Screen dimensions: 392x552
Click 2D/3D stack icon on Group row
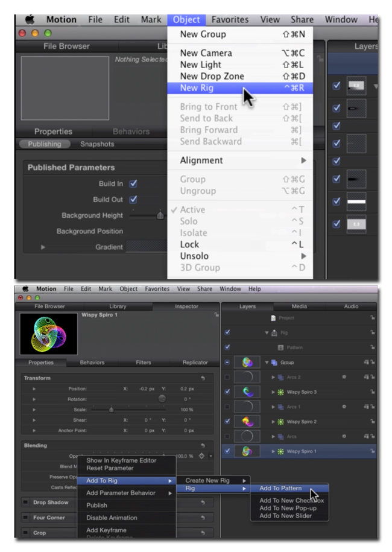pyautogui.click(x=366, y=362)
